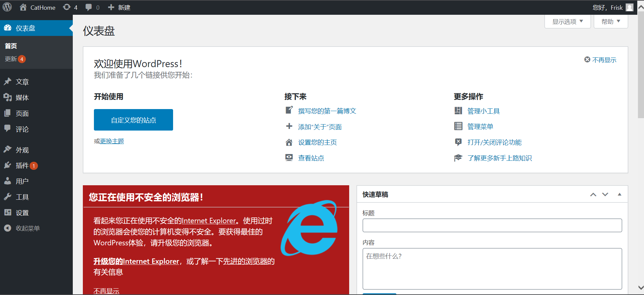This screenshot has width=644, height=295.
Task: Open 外观 menu label in sidebar
Action: 22,150
